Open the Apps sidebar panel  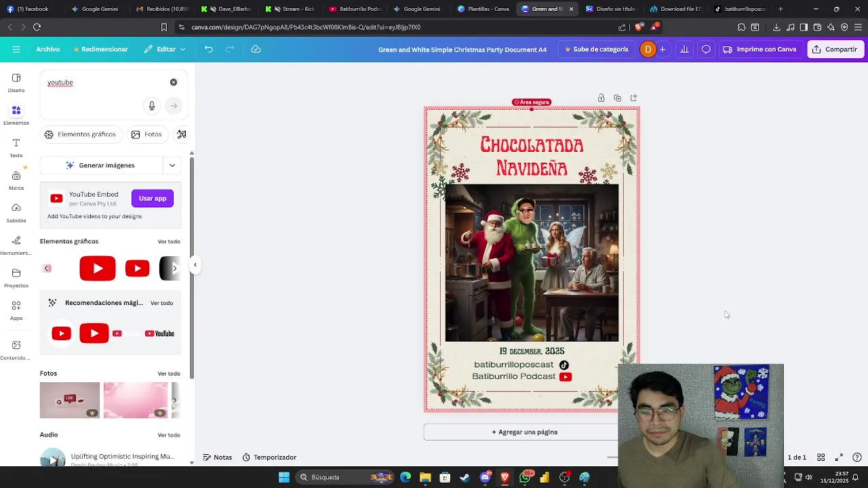tap(16, 310)
